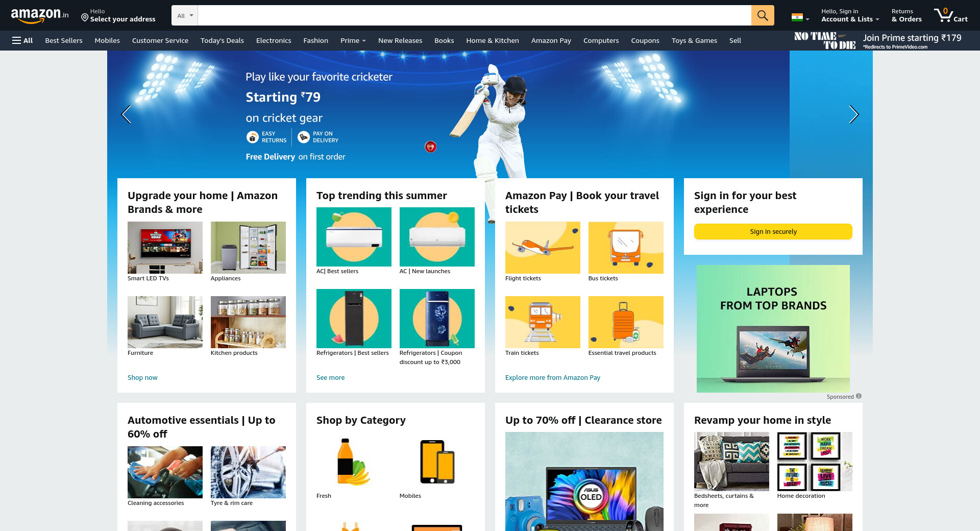The width and height of the screenshot is (980, 531).
Task: Click the Sponsored info icon
Action: [859, 396]
